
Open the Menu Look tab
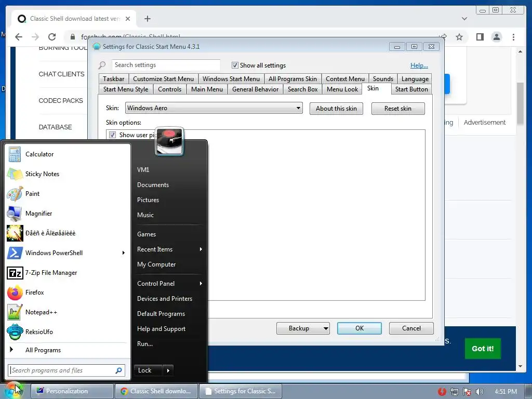[x=342, y=89]
